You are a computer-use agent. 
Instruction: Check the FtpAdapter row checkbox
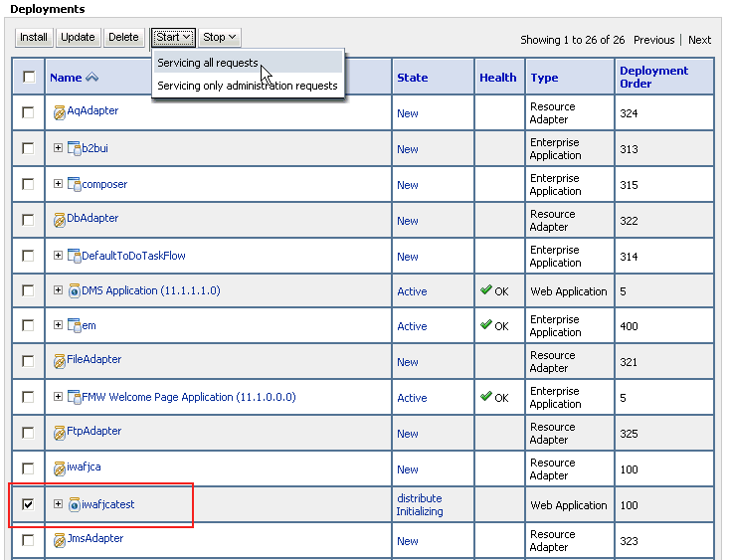[x=28, y=433]
